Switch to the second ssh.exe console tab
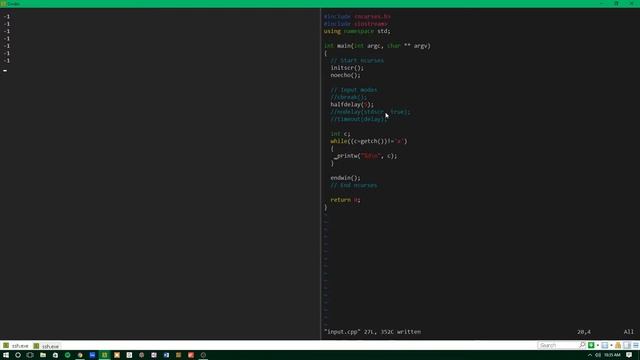 click(46, 346)
